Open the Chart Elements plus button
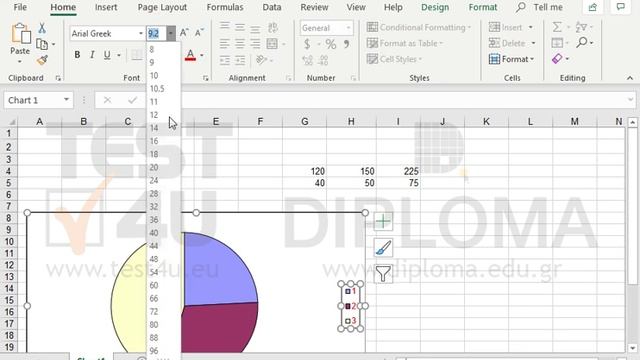Viewport: 640px width, 360px height. pos(383,221)
